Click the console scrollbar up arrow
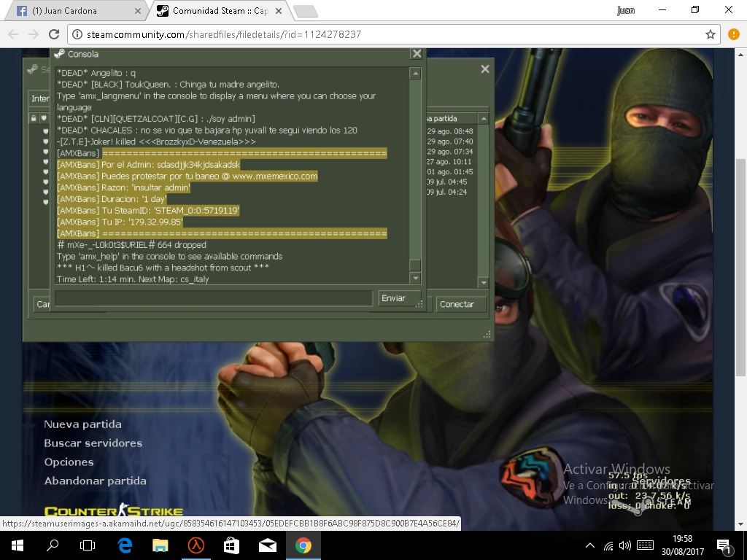This screenshot has width=747, height=560. tap(415, 74)
